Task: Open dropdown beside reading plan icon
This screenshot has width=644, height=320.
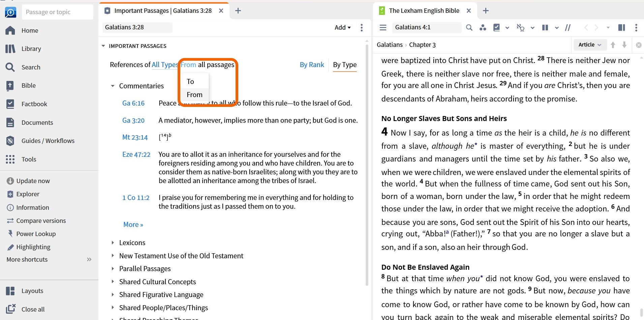Action: coord(507,28)
